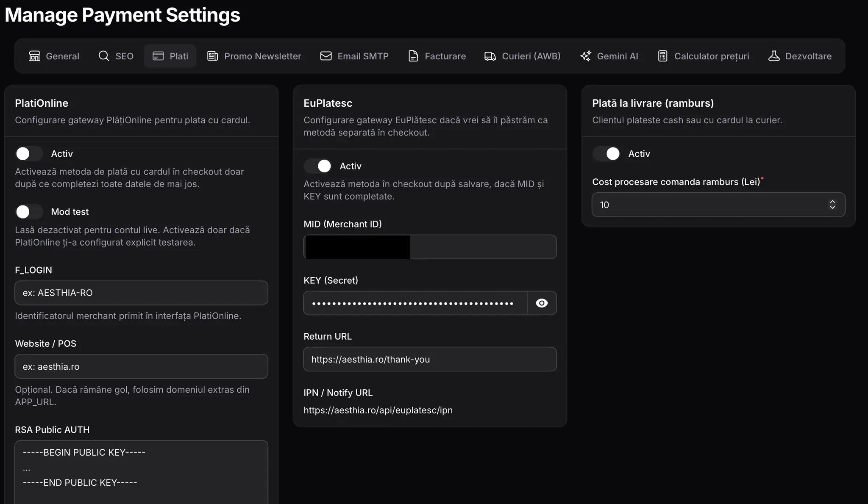868x504 pixels.
Task: Go to the Email SMTP tab
Action: (354, 56)
